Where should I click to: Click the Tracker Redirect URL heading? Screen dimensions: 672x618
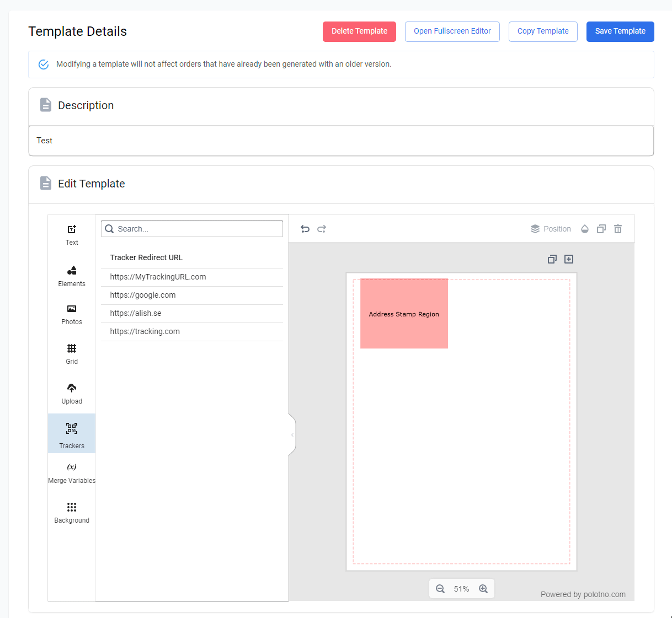pos(146,257)
